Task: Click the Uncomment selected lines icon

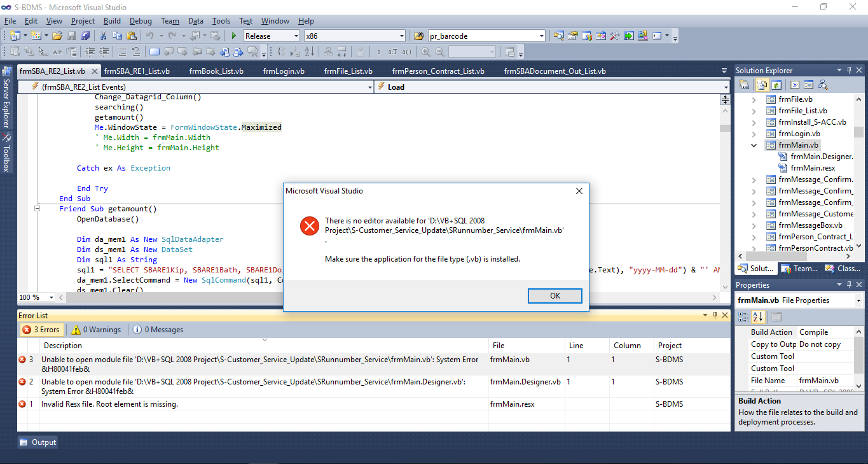Action: [135, 52]
